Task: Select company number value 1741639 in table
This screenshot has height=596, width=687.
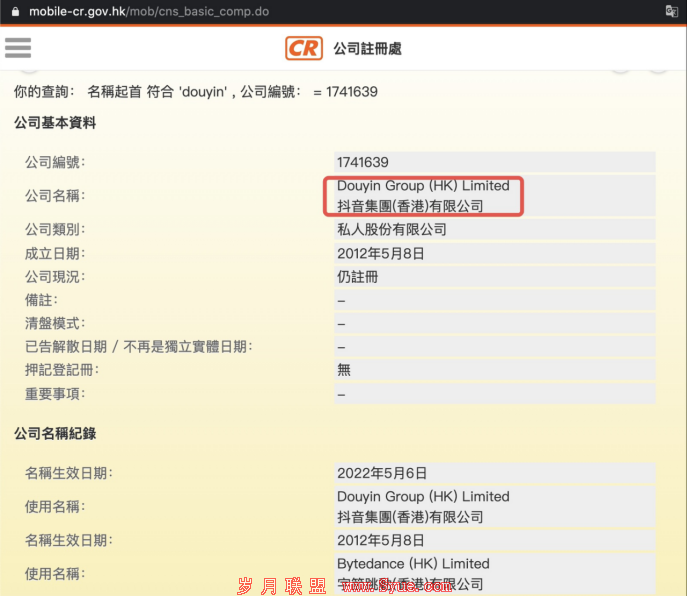Action: pos(363,162)
